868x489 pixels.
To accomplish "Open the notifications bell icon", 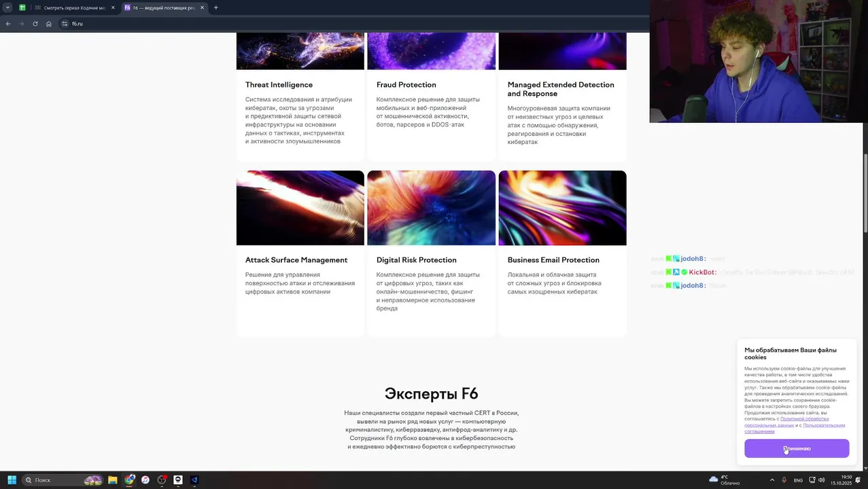I will point(858,480).
